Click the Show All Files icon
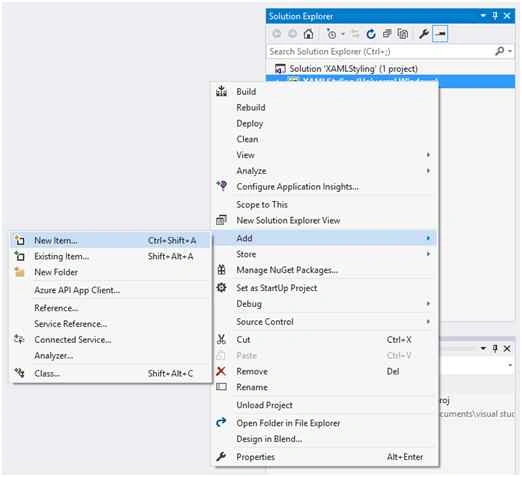Viewport: 522px width, 477px height. [403, 34]
